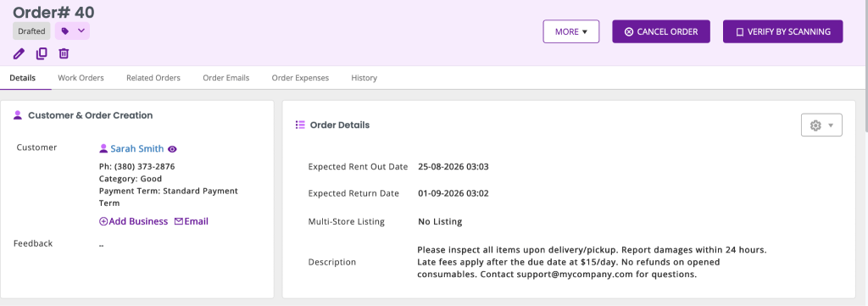Click the duplicate order icon

(42, 53)
